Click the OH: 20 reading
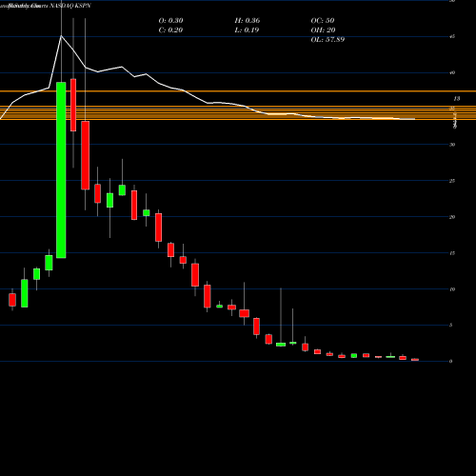Image resolution: width=476 pixels, height=476 pixels. point(323,30)
